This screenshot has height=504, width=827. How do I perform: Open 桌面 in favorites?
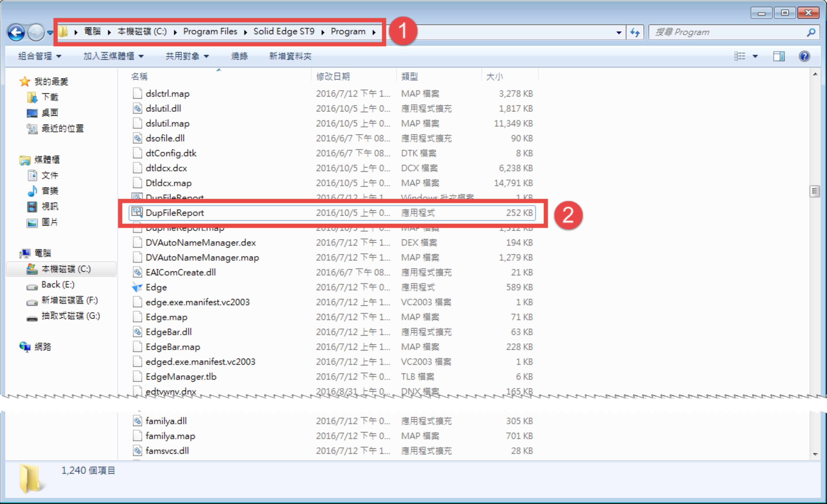coord(50,112)
